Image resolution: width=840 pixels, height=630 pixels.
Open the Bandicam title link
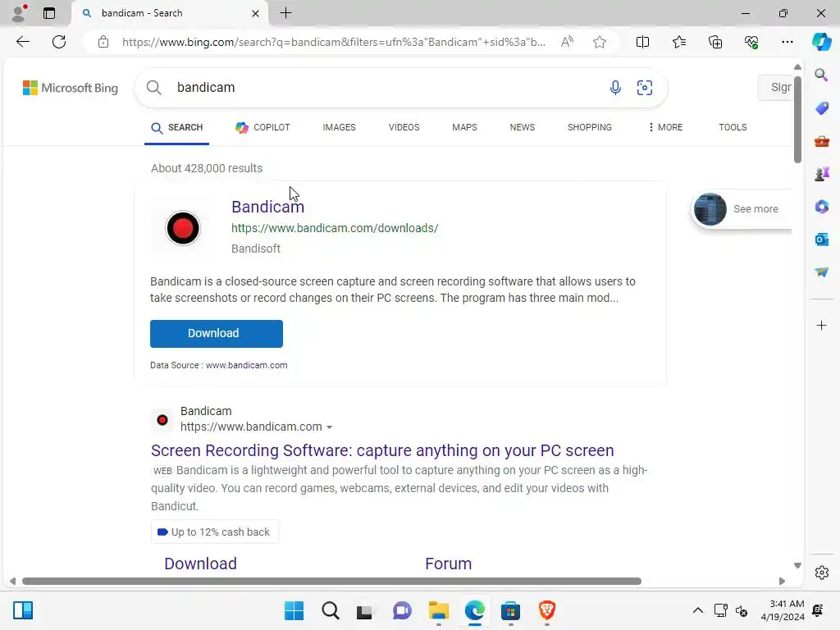(268, 207)
